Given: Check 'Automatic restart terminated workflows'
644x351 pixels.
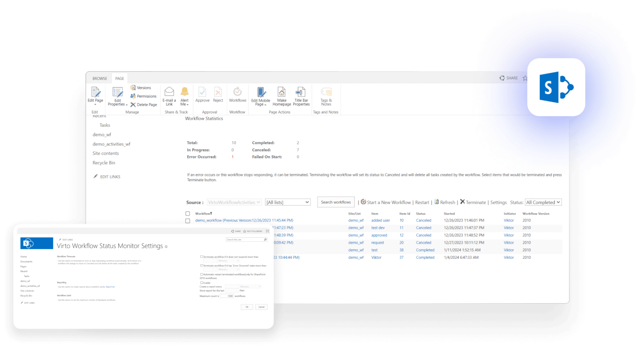Looking at the screenshot, I should [202, 274].
